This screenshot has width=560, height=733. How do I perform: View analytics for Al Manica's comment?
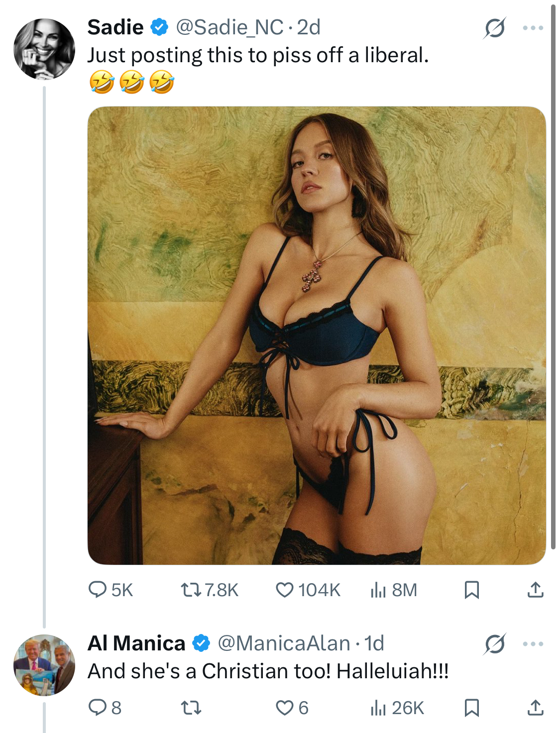378,707
